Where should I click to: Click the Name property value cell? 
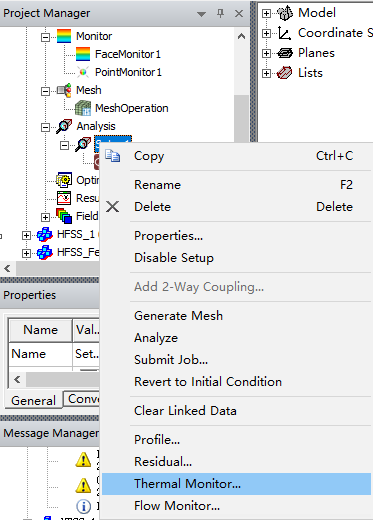click(x=86, y=354)
